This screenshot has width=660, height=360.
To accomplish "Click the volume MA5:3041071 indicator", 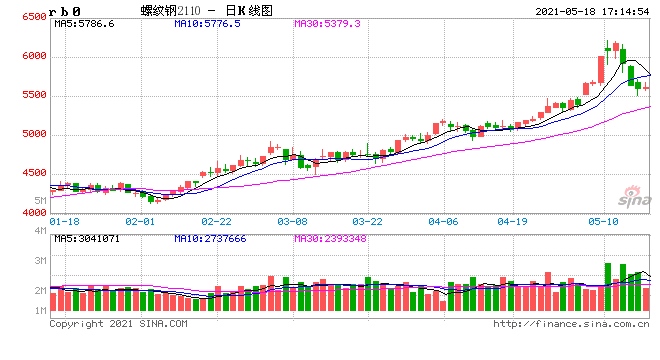I will 87,239.
